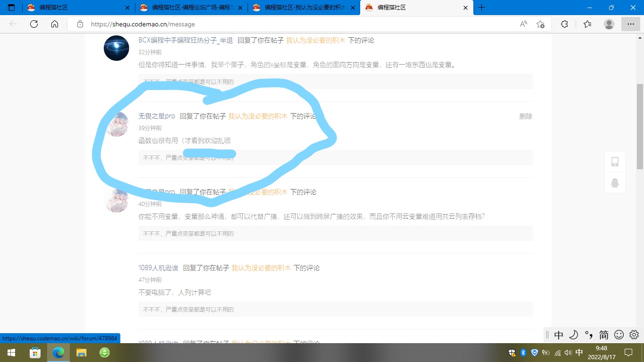Open the Bluetooth tray icon
Image resolution: width=644 pixels, height=362 pixels.
(x=523, y=353)
